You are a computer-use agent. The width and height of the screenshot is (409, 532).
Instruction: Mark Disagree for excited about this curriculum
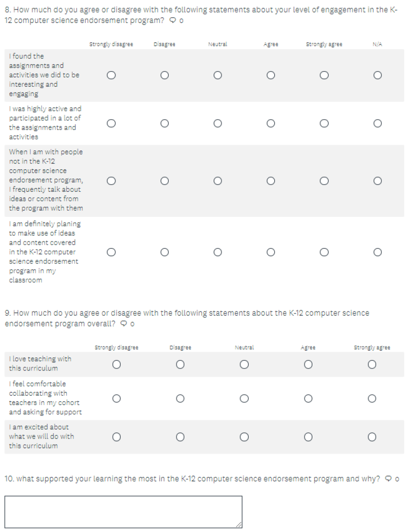180,436
